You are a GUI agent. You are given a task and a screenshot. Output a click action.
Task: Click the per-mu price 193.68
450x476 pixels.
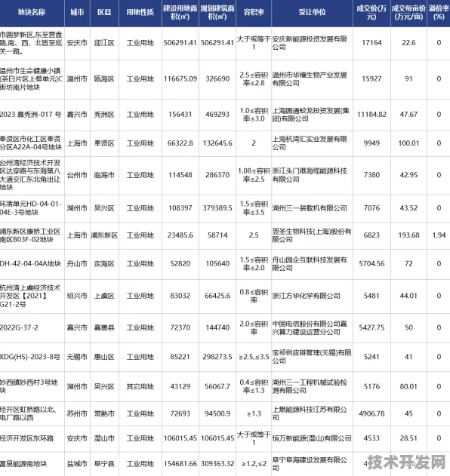tap(408, 235)
